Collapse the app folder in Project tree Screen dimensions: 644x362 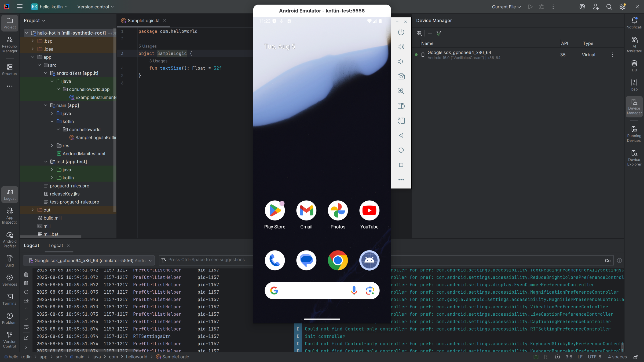click(x=33, y=57)
